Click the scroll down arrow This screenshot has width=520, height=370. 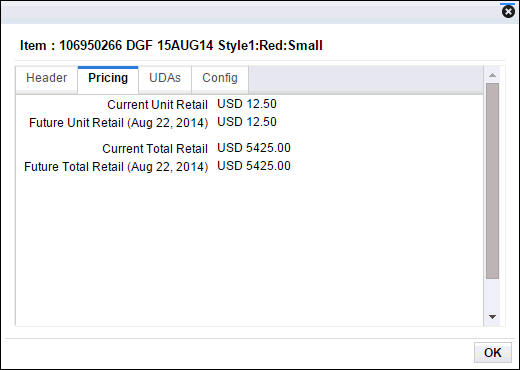492,317
